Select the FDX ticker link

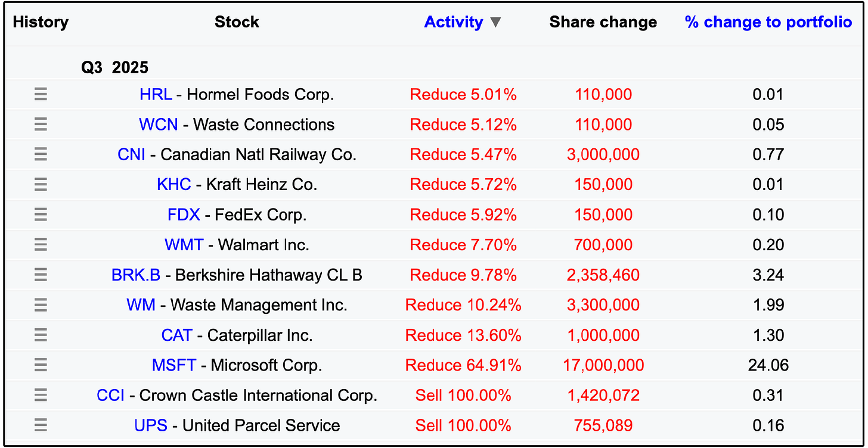coord(184,214)
